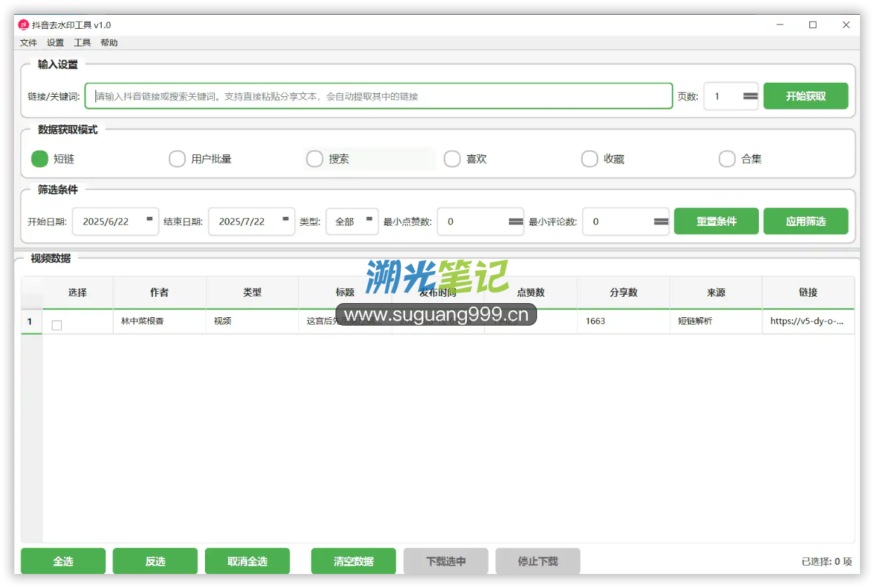Open the 工具 menu
This screenshot has width=874, height=588.
click(82, 43)
